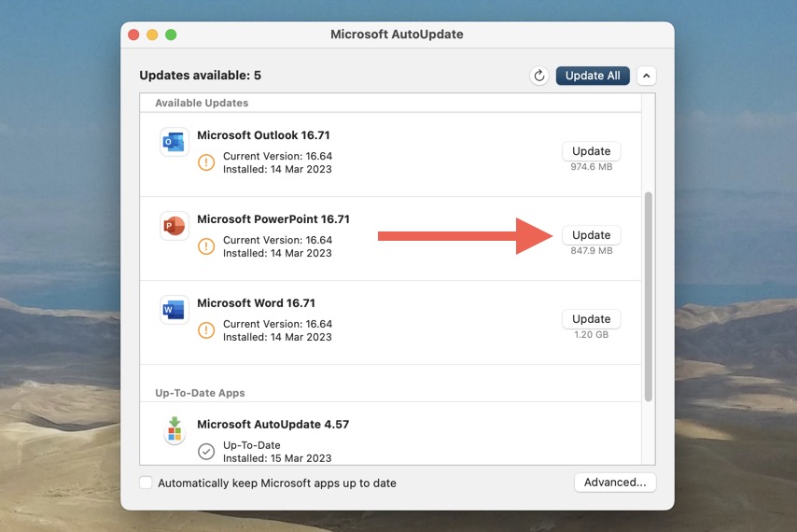Image resolution: width=797 pixels, height=532 pixels.
Task: Click the Word orange warning status icon
Action: point(206,330)
